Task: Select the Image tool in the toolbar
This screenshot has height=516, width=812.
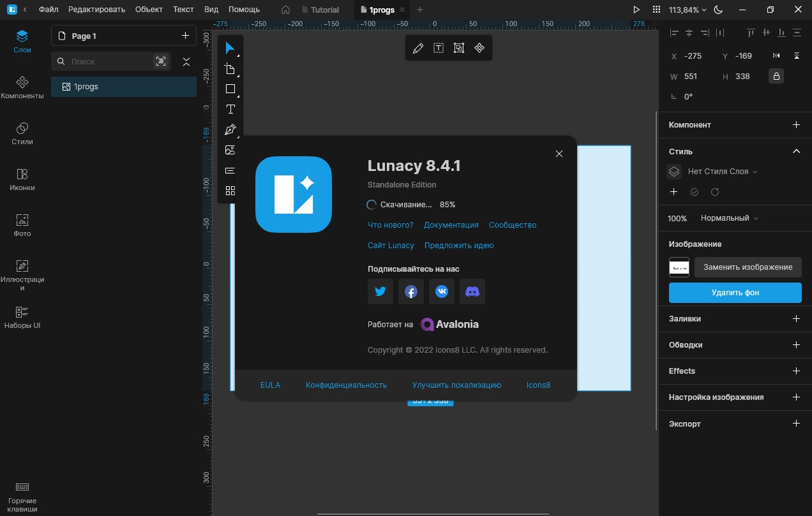Action: pyautogui.click(x=230, y=150)
